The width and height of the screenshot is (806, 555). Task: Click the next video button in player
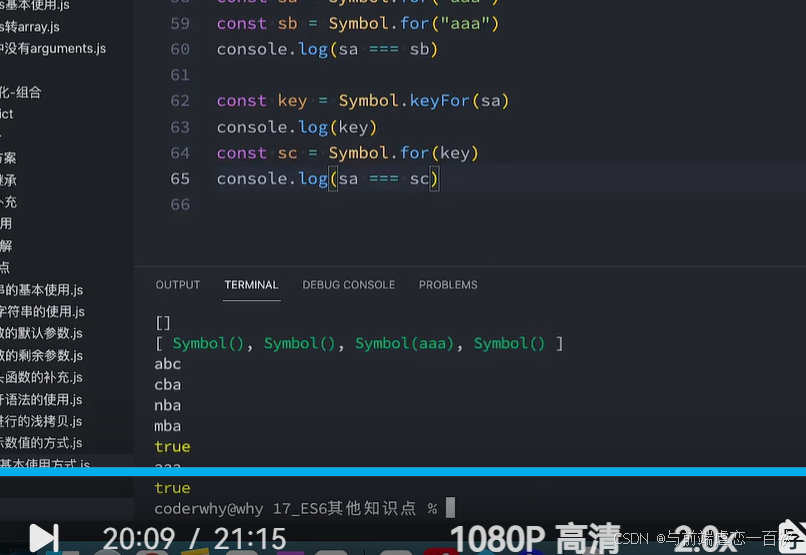pos(44,538)
